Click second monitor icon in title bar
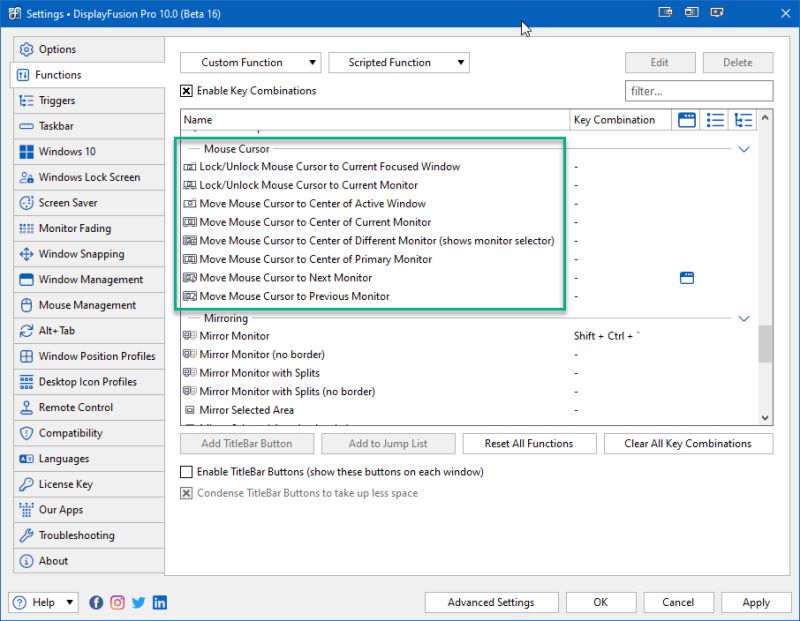The height and width of the screenshot is (621, 800). tap(691, 12)
